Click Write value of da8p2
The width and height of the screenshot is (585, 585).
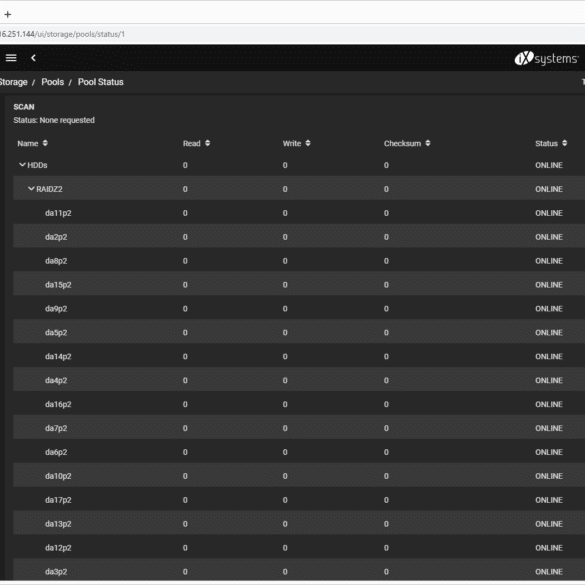point(285,261)
